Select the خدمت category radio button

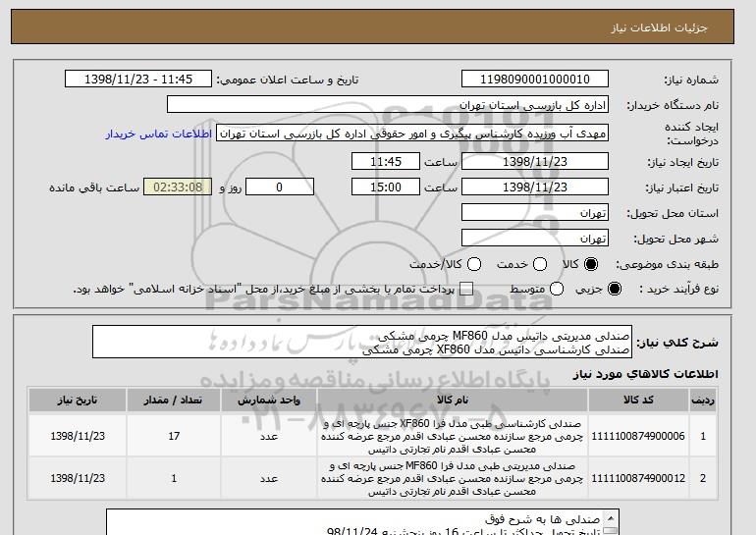click(540, 264)
